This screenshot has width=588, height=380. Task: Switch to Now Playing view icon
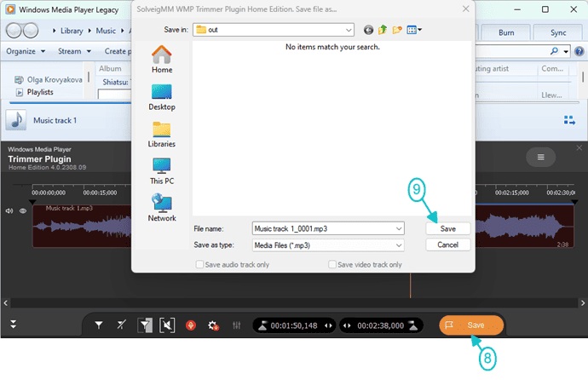[569, 120]
